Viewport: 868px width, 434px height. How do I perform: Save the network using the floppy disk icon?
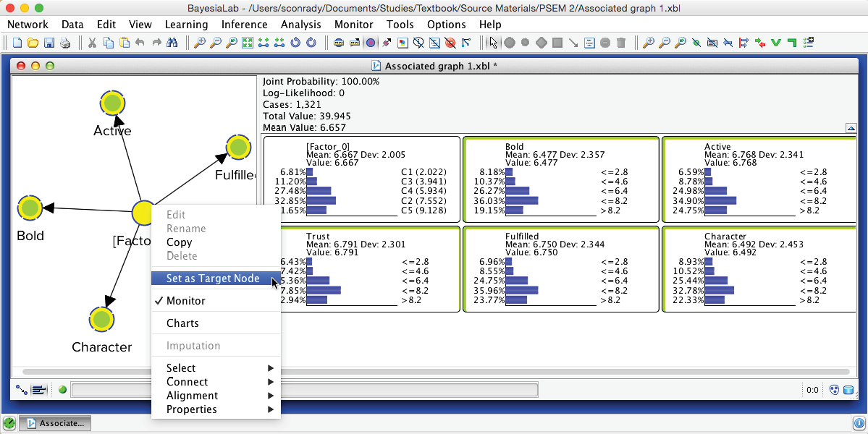click(x=49, y=43)
